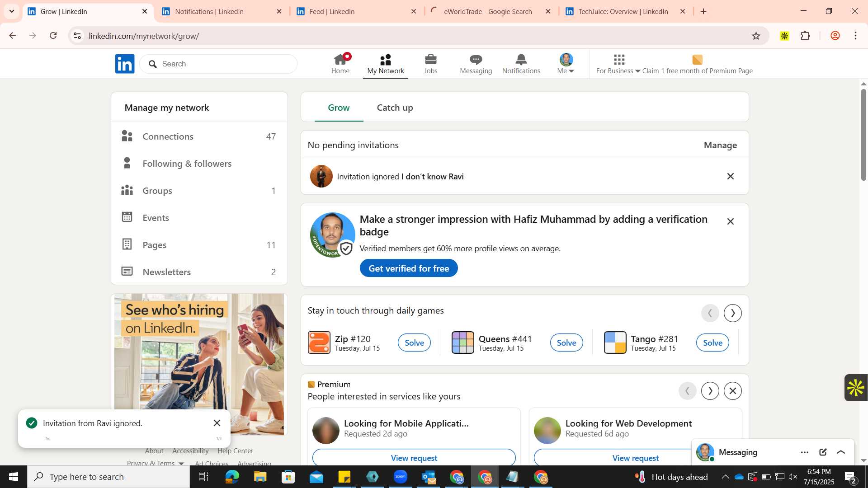Select the Grow tab
868x488 pixels.
pyautogui.click(x=339, y=108)
